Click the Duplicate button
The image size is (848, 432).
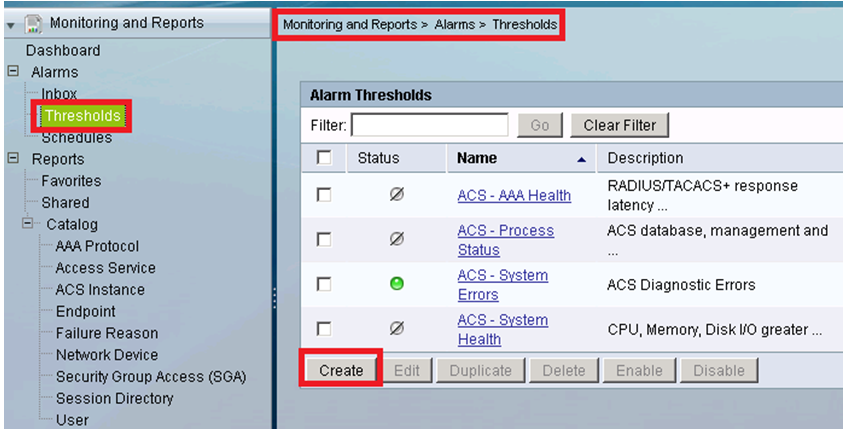[x=481, y=370]
